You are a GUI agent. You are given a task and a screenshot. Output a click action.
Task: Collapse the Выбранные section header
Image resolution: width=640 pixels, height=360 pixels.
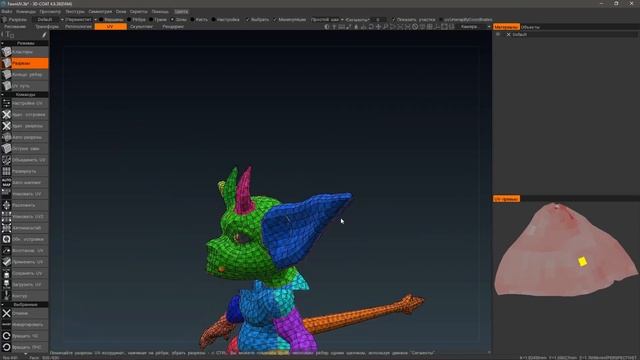[24, 304]
